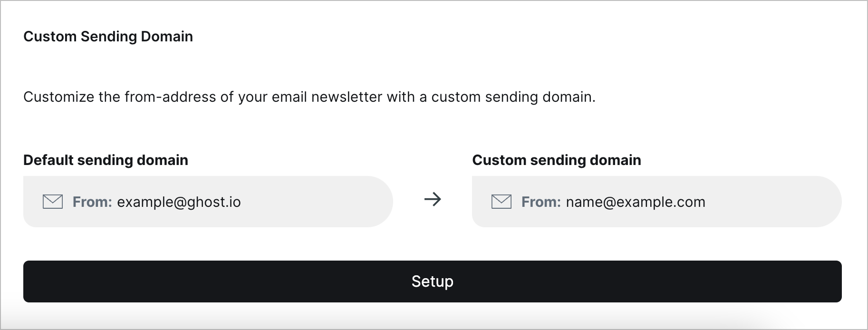Click 'From:' label in custom domain field

[x=541, y=202]
